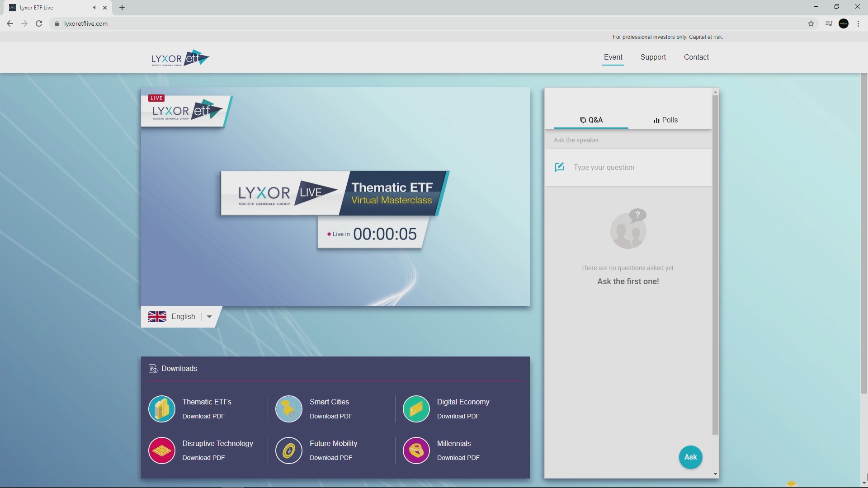Screen dimensions: 868x488
Task: Download PDF for Millennials
Action: click(x=458, y=458)
